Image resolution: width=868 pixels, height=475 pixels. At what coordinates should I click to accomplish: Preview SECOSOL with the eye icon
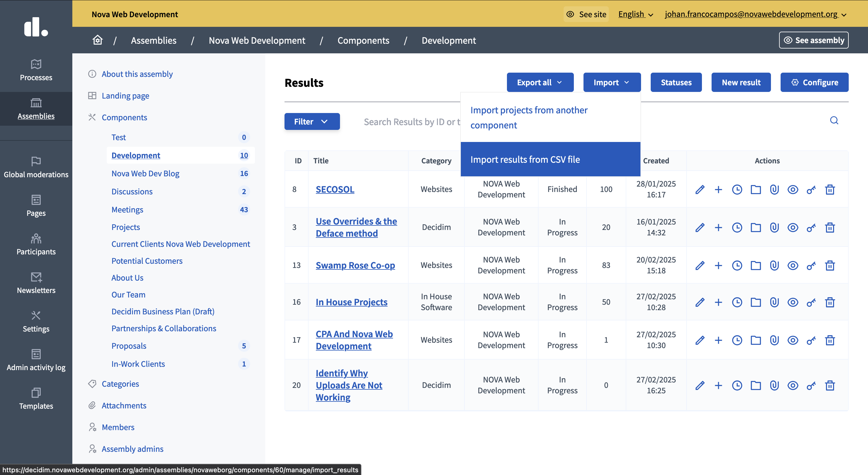pos(793,189)
